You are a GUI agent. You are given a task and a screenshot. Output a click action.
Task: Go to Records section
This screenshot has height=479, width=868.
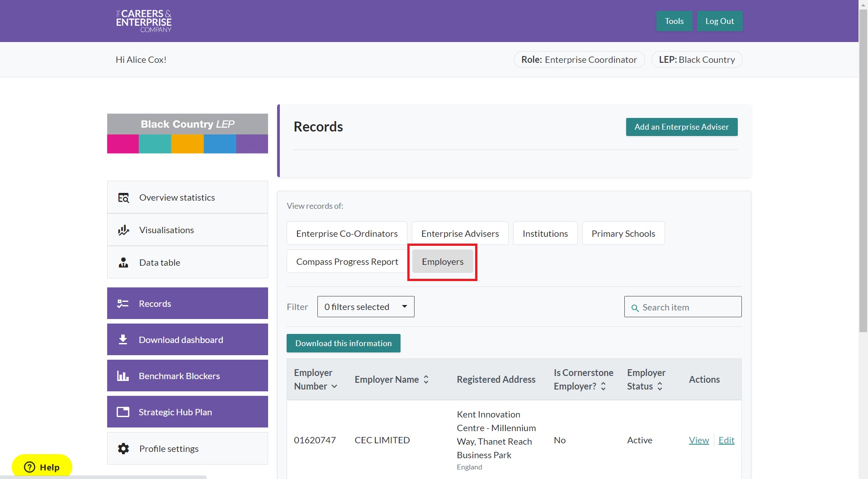[x=188, y=303]
